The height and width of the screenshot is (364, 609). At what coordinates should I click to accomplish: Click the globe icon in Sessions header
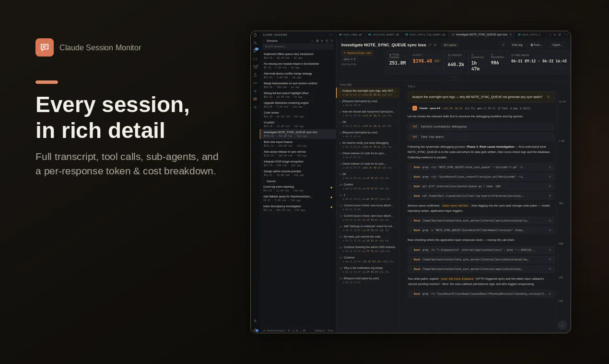coord(317,41)
